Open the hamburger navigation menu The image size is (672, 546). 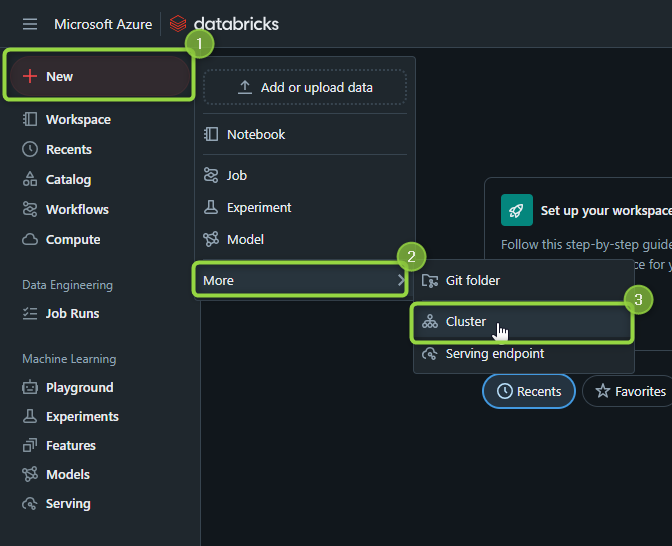30,24
